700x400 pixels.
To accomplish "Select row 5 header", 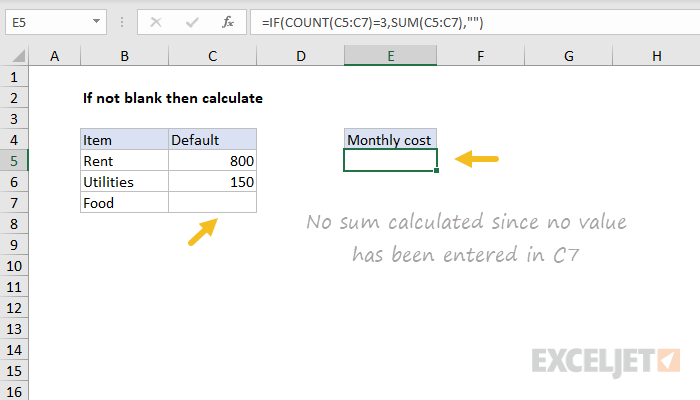I will [14, 161].
